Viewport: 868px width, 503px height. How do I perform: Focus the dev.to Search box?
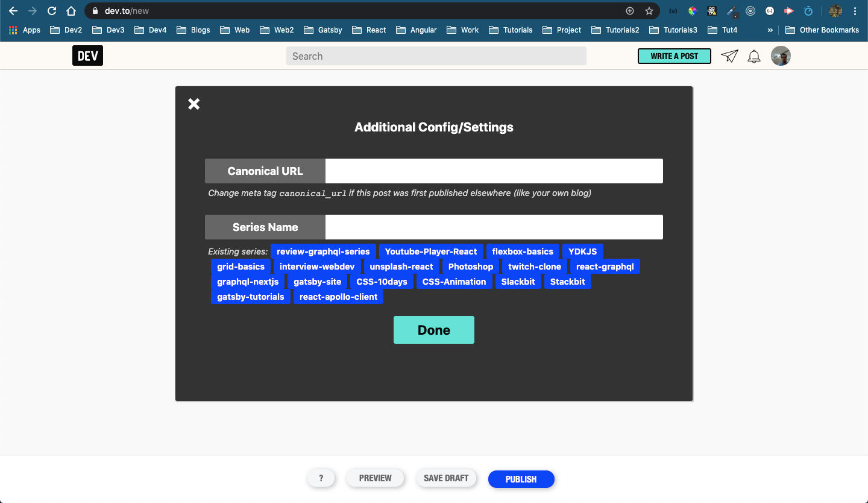(436, 56)
